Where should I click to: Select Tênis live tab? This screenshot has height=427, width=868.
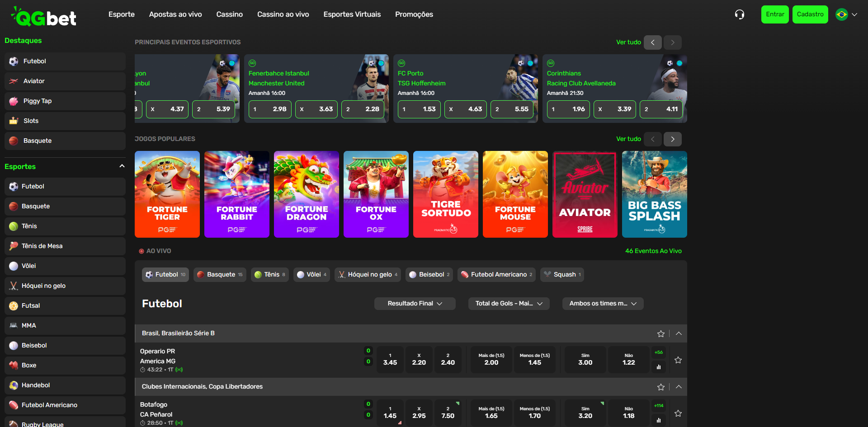pos(270,275)
